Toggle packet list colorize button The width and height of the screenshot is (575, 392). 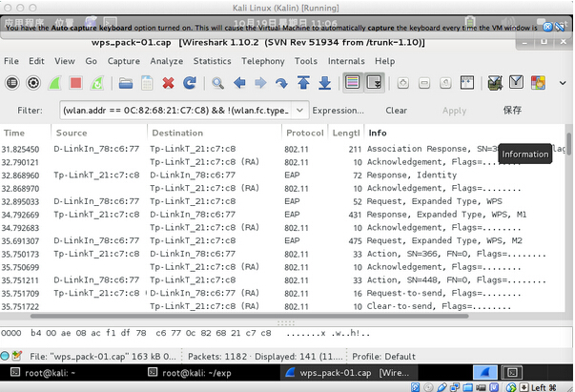pyautogui.click(x=353, y=83)
